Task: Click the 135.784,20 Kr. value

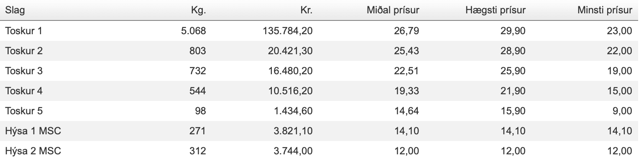Action: tap(287, 31)
